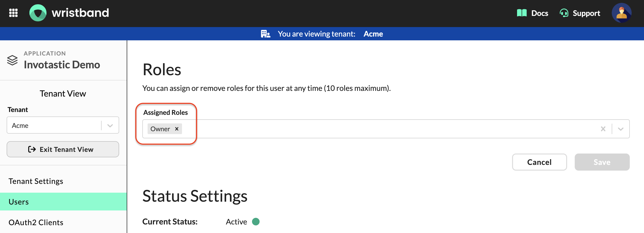Image resolution: width=644 pixels, height=233 pixels.
Task: Click the Invotastic Demo application title
Action: tap(62, 65)
